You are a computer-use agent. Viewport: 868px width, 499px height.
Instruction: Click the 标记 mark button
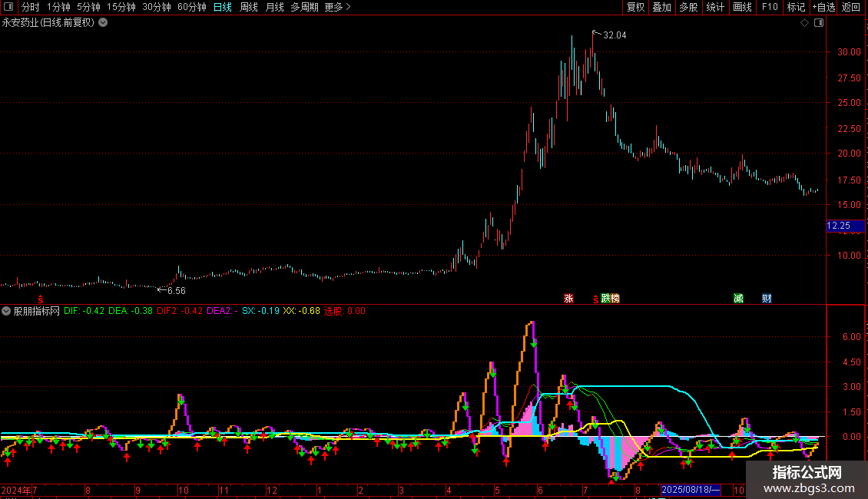pos(796,7)
